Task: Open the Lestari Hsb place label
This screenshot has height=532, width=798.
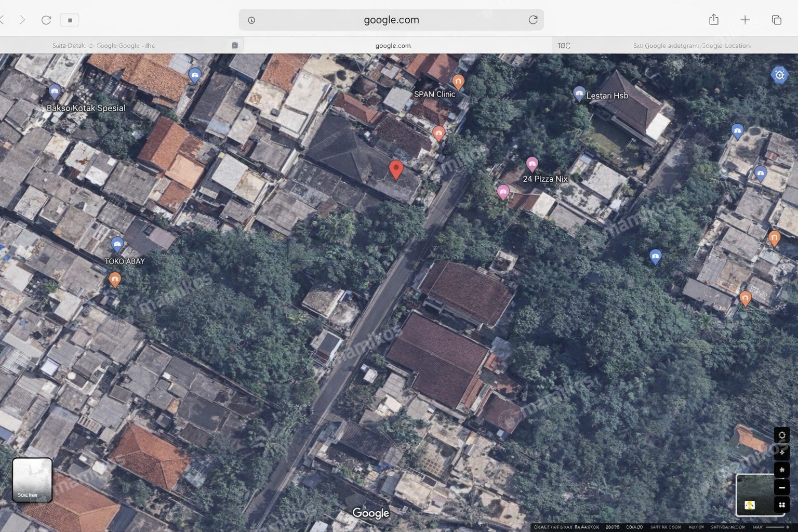Action: pyautogui.click(x=607, y=96)
